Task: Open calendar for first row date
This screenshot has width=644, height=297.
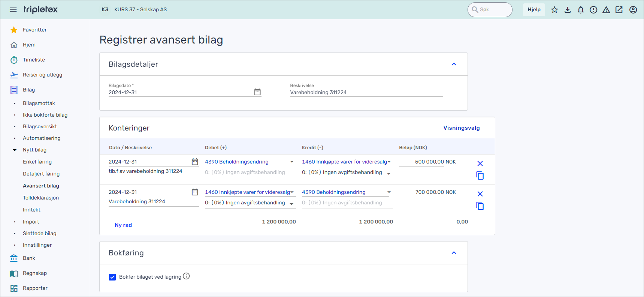Action: click(195, 162)
